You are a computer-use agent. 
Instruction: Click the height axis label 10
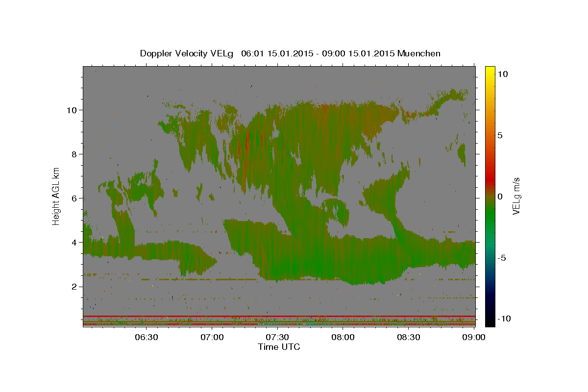pos(73,110)
